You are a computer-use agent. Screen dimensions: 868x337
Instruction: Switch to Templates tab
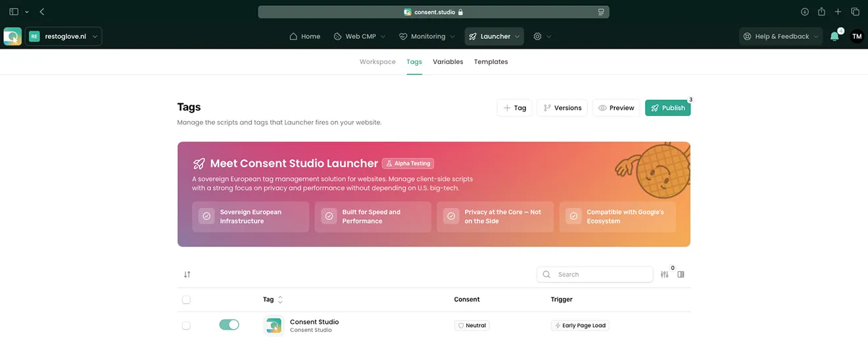(491, 62)
